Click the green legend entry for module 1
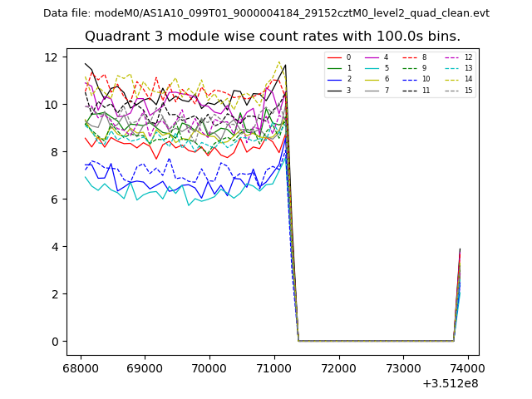 tap(333, 68)
